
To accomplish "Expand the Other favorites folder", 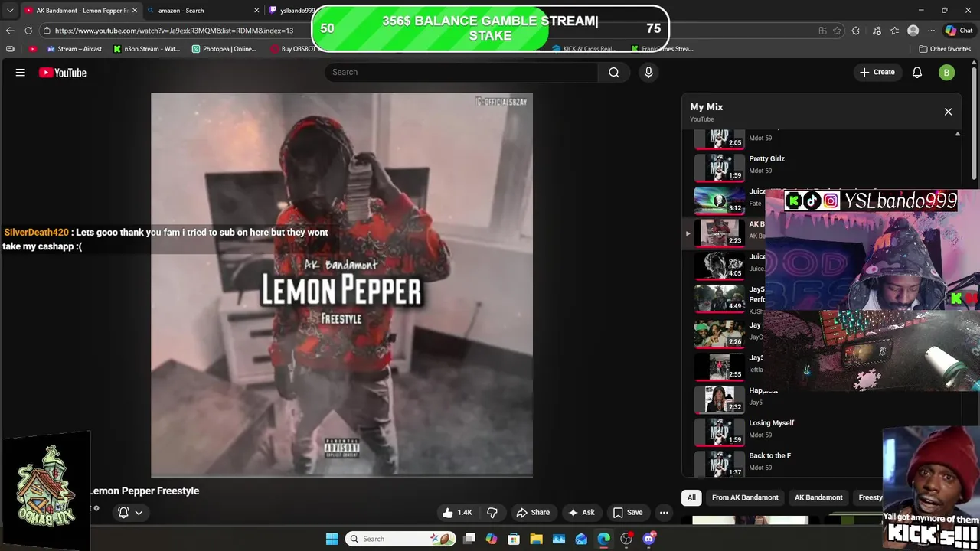I will 945,49.
